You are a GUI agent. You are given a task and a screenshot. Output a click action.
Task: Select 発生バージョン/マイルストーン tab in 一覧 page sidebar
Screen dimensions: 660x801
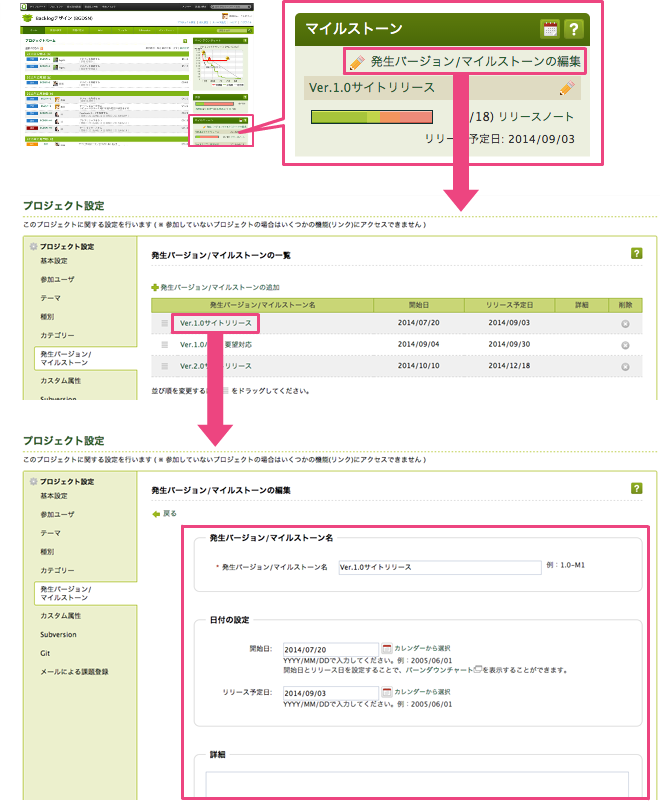tap(85, 358)
